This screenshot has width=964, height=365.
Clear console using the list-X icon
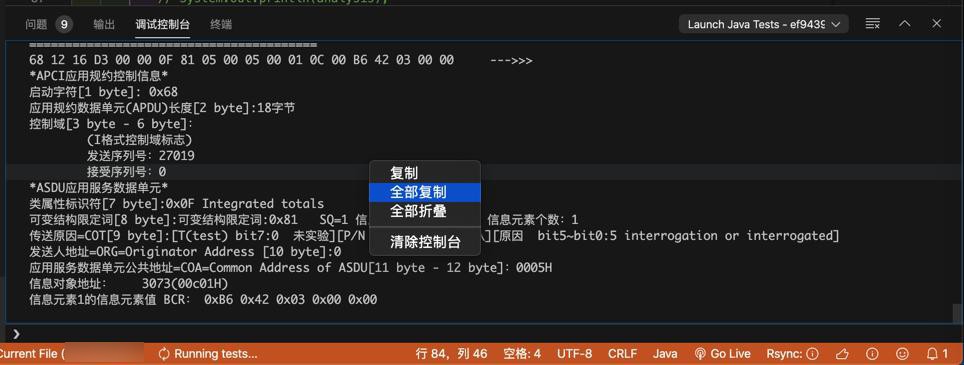point(872,24)
